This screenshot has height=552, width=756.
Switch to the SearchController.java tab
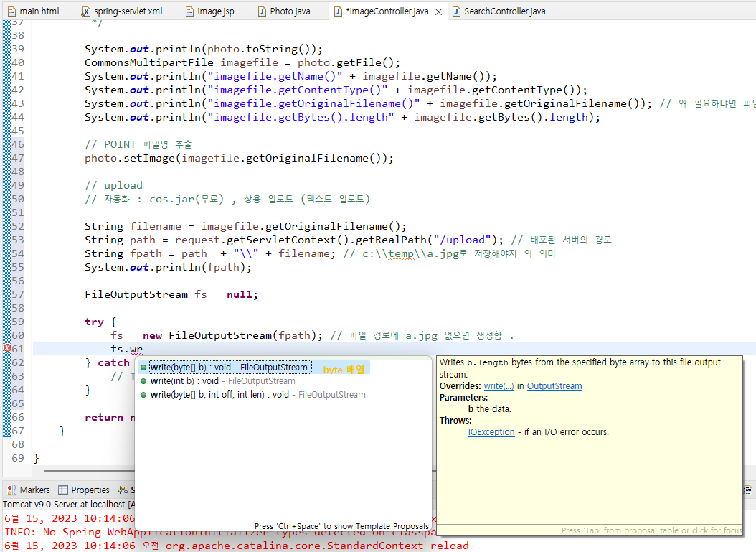coord(499,11)
